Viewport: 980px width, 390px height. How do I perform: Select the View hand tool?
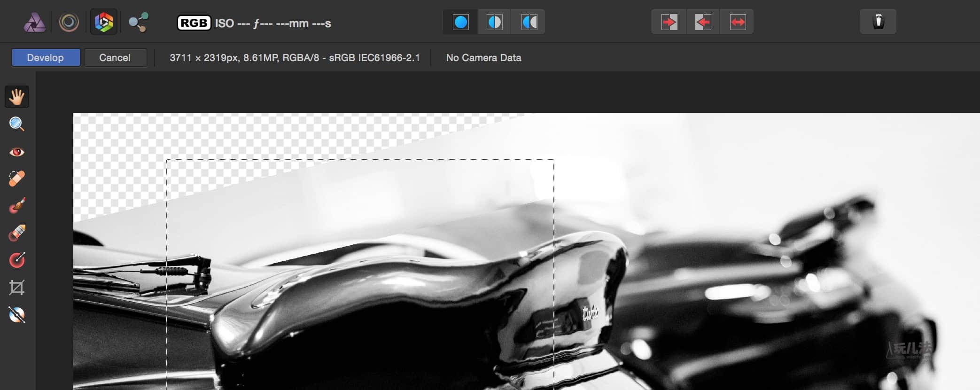[17, 97]
